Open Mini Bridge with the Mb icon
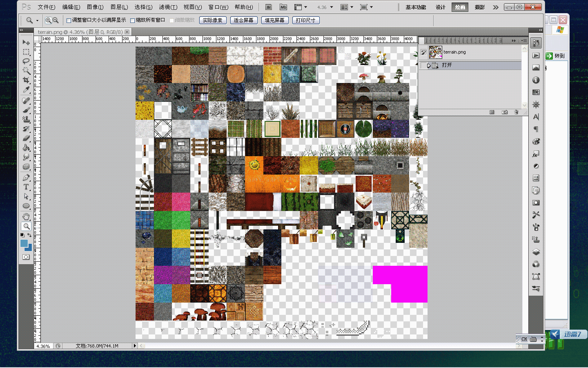The height and width of the screenshot is (368, 588). [x=283, y=7]
